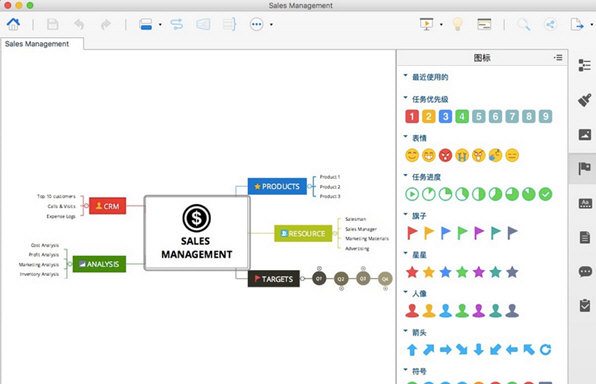Screen dimensions: 596x384
Task: Save the mind map file
Action: tap(52, 24)
